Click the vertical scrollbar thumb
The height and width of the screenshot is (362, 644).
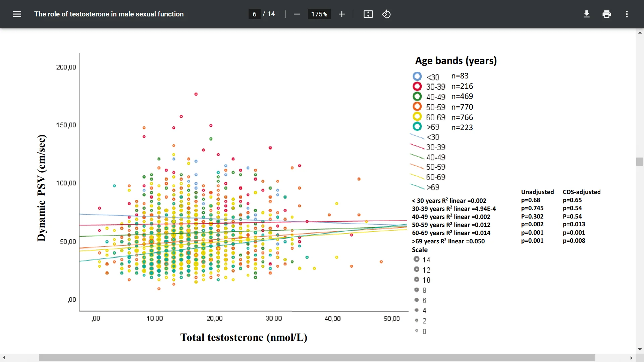click(640, 162)
